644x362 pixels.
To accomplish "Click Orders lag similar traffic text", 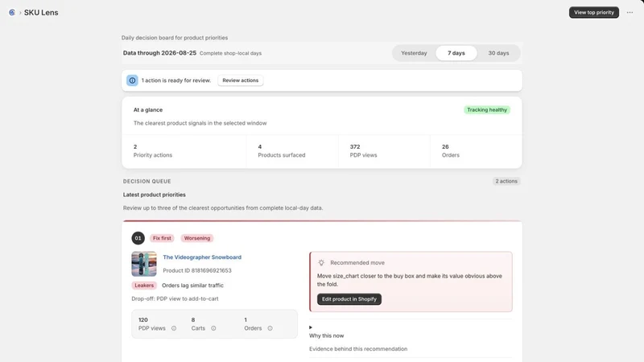I will 192,286.
